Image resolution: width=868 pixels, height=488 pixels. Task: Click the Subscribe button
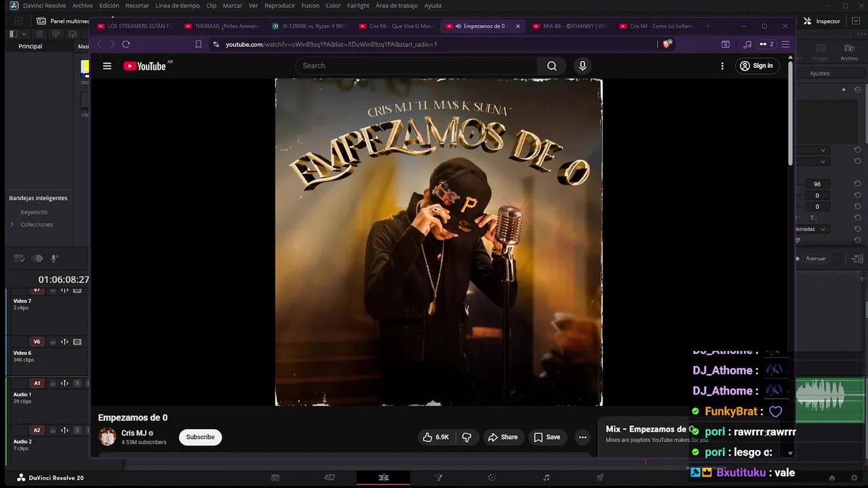(x=200, y=437)
